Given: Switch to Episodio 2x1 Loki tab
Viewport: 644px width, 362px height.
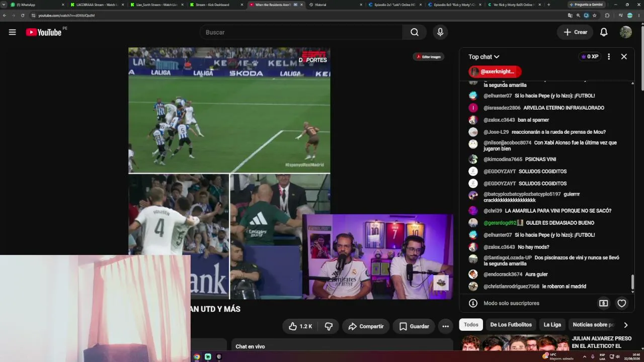Looking at the screenshot, I should tap(394, 5).
